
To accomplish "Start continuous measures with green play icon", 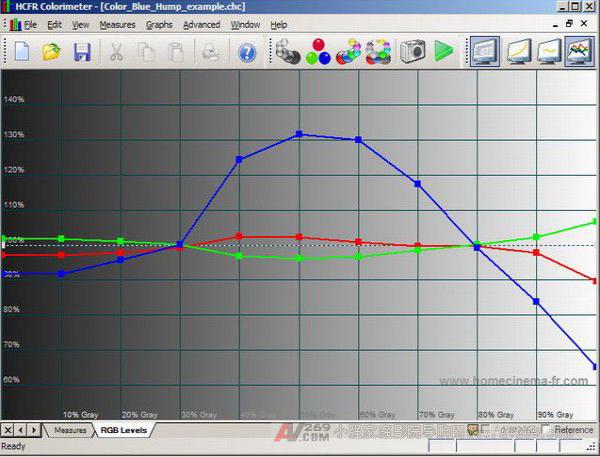I will [x=443, y=51].
